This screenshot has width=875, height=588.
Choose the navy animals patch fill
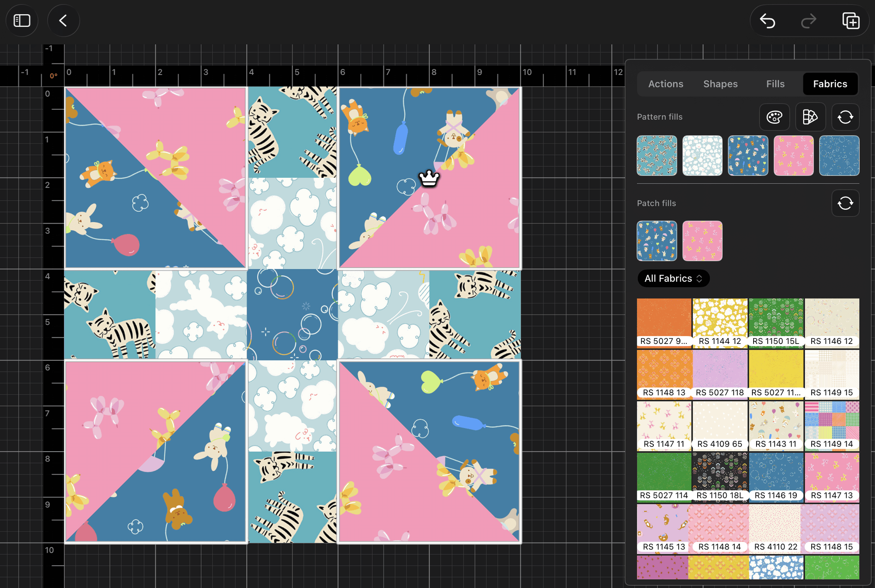pos(657,241)
